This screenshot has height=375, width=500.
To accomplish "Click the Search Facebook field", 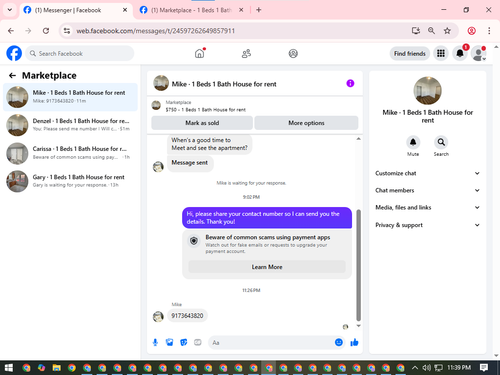I will pos(80,53).
